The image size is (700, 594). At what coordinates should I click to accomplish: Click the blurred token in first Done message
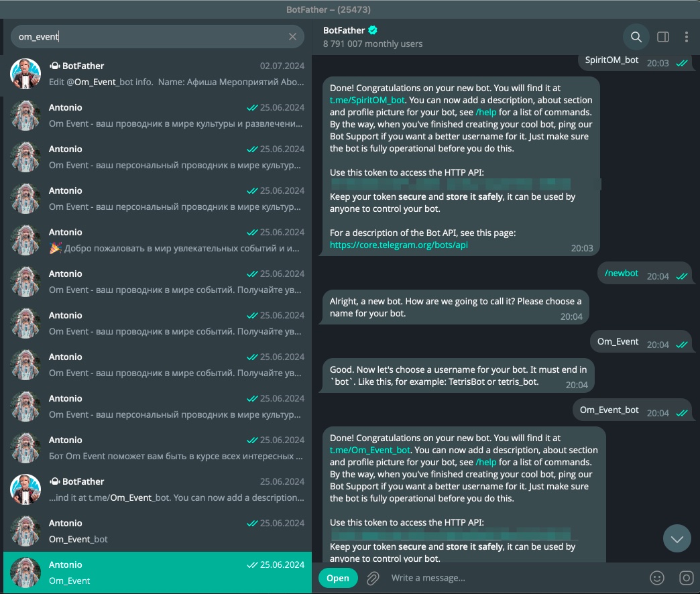tap(451, 184)
